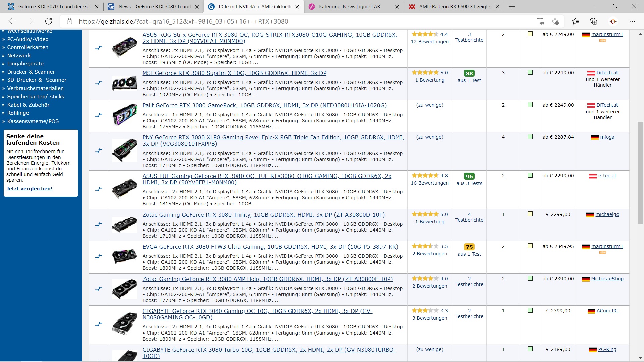Switch to the igor'sLAB News tab
Image resolution: width=644 pixels, height=362 pixels.
tap(349, 7)
